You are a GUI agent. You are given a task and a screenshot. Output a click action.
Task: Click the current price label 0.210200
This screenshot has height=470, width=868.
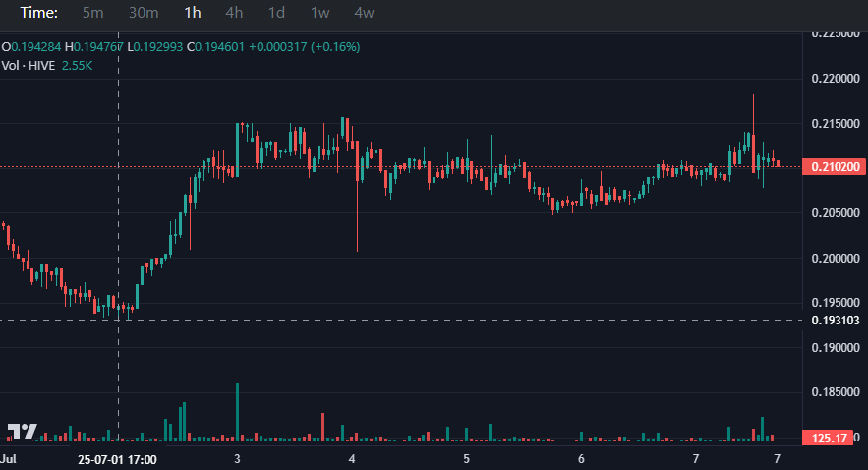[834, 166]
